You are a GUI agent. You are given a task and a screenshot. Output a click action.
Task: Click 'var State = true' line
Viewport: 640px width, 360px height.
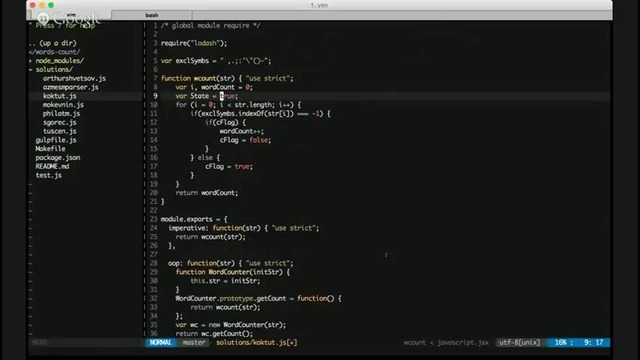pyautogui.click(x=207, y=96)
